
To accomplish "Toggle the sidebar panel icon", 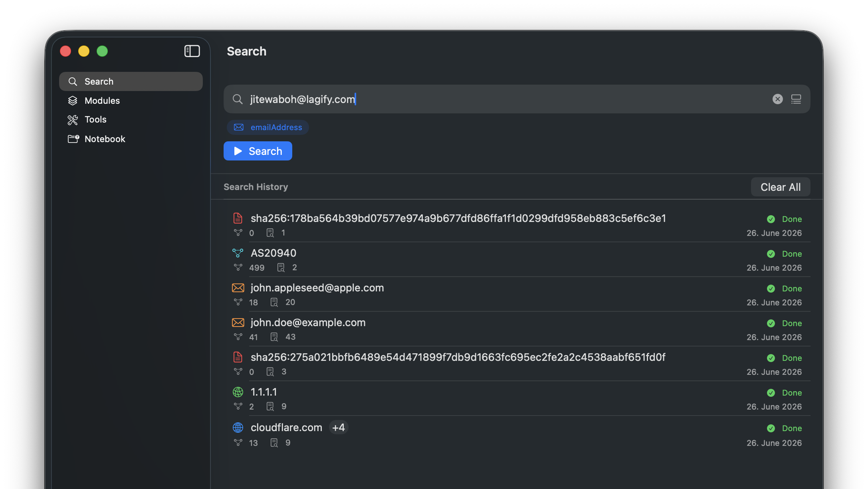I will pos(192,51).
